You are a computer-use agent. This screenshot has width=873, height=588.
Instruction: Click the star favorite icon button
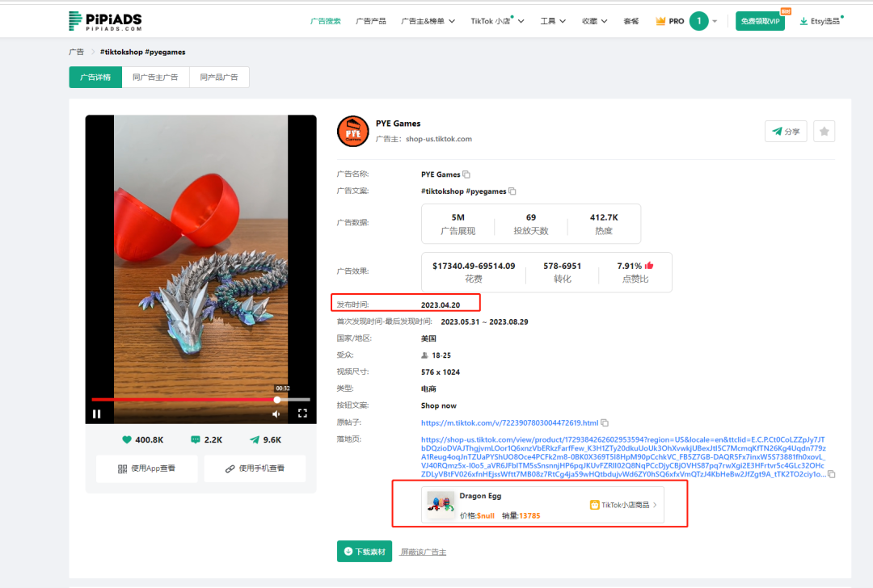(x=824, y=132)
